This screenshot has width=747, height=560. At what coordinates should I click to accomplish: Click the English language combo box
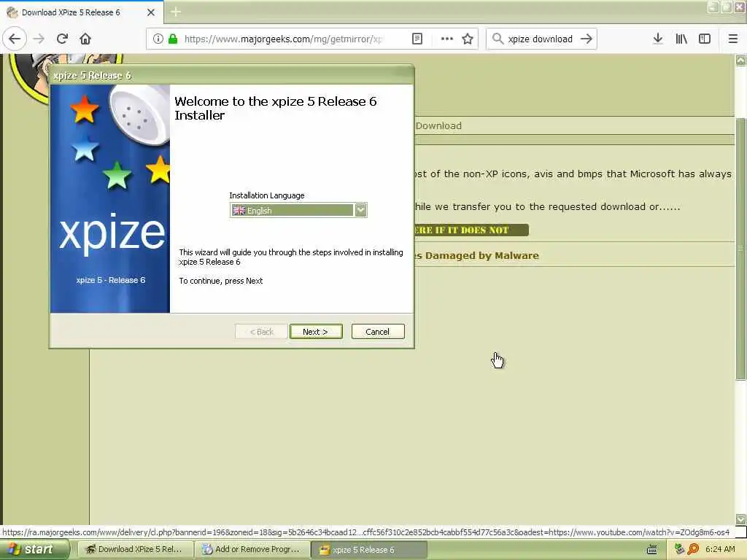[x=298, y=210]
